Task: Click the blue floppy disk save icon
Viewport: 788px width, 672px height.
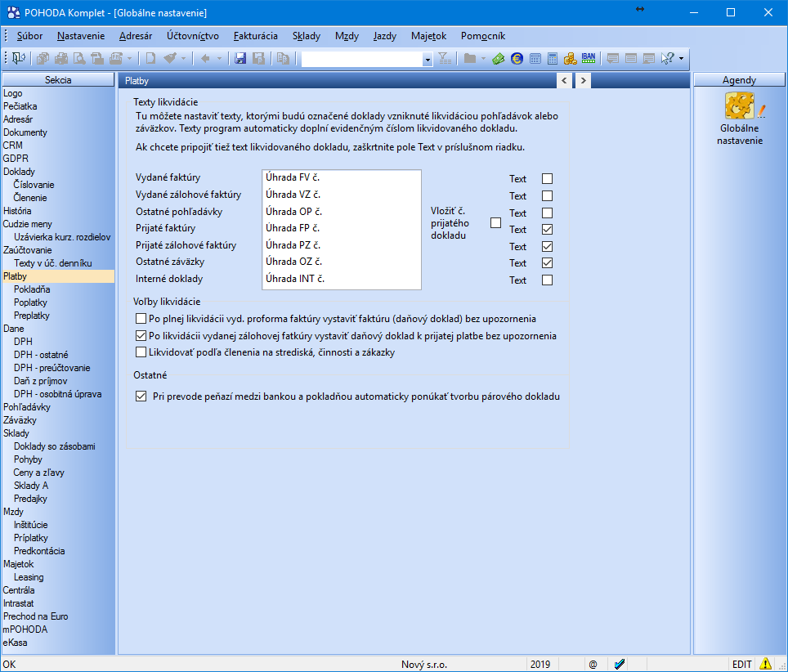Action: [240, 58]
